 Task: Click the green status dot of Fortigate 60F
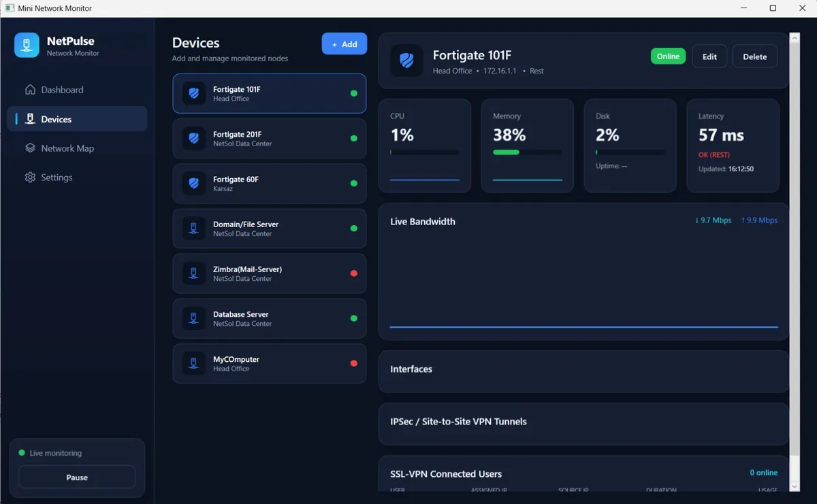[353, 184]
